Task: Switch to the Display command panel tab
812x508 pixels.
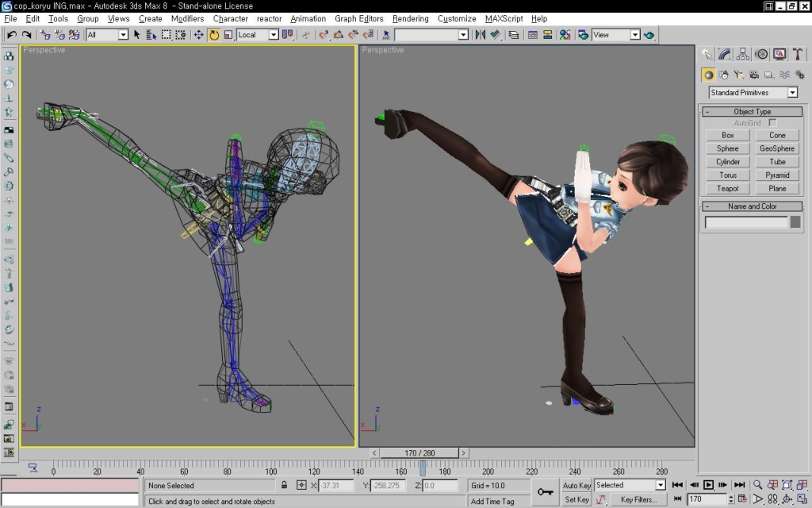Action: [x=779, y=54]
